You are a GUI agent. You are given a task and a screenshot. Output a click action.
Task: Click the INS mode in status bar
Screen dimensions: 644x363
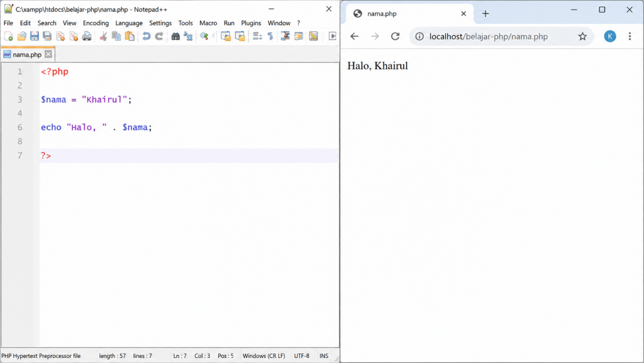[x=324, y=356]
